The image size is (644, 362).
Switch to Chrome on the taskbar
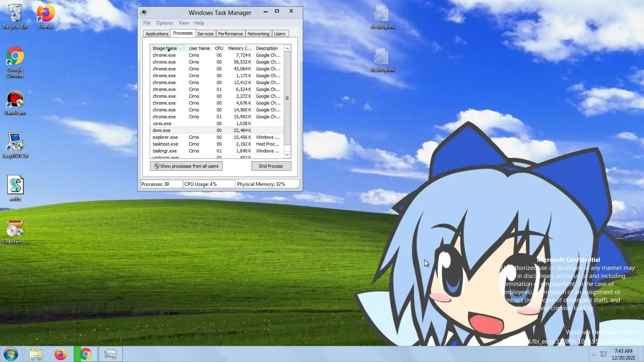[86, 354]
